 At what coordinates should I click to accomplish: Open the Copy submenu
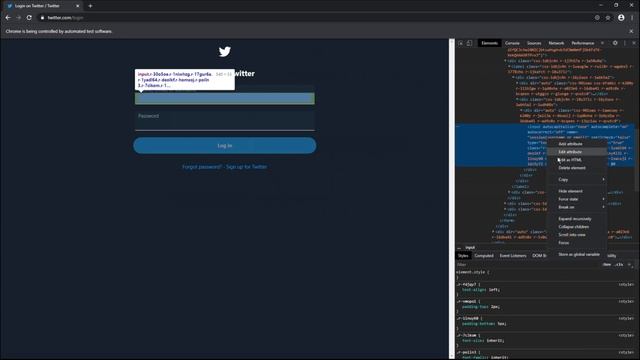pyautogui.click(x=577, y=180)
